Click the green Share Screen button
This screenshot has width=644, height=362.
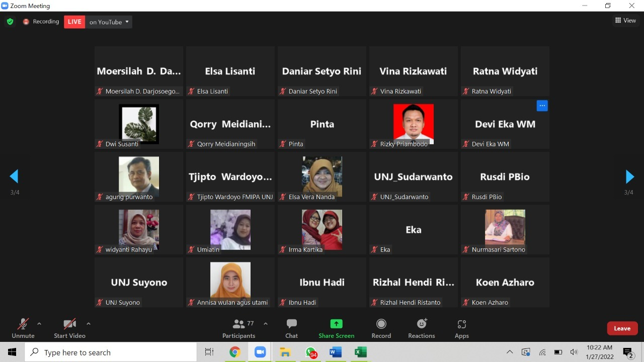pyautogui.click(x=336, y=328)
